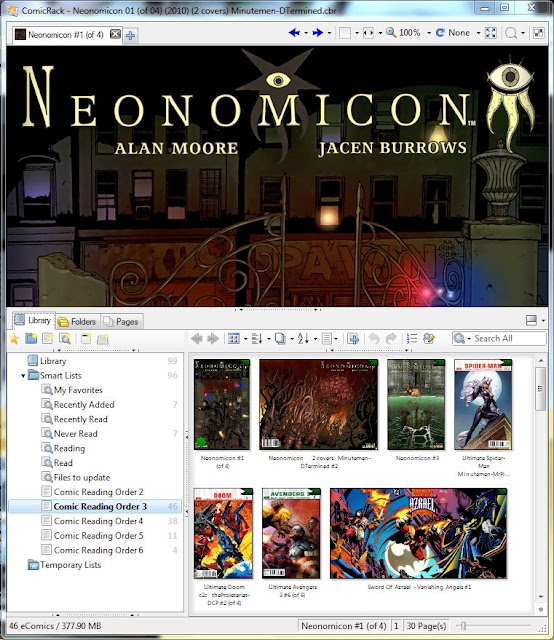Open next page arrow dropdown
The width and height of the screenshot is (554, 640).
pos(329,33)
